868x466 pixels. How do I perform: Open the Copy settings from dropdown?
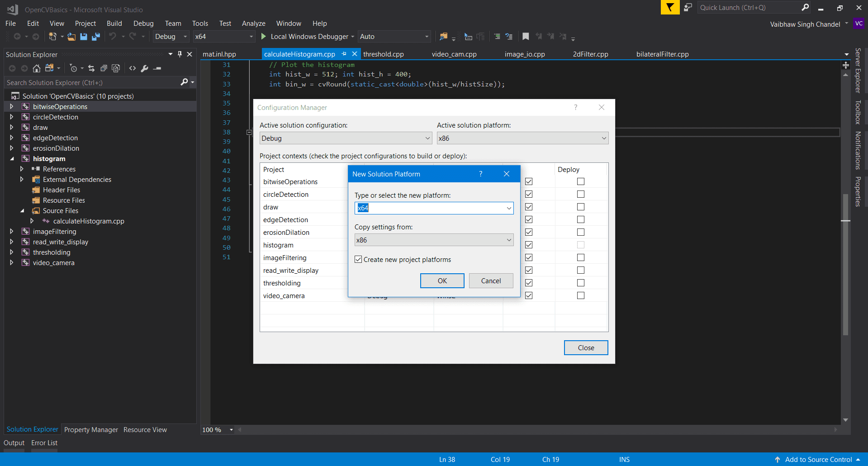pyautogui.click(x=508, y=240)
